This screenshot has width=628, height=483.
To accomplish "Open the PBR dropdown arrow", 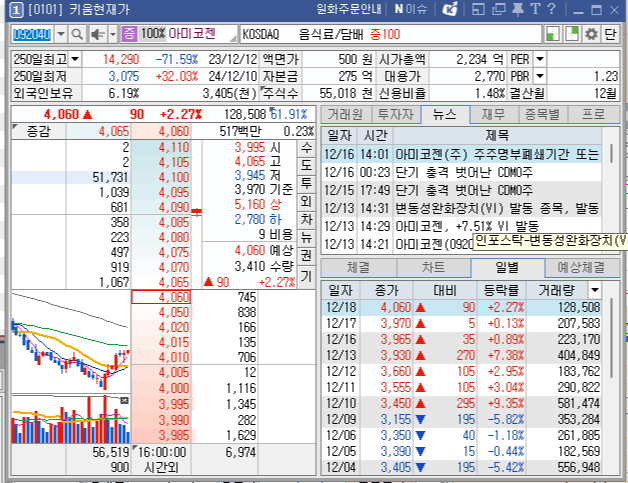I will click(540, 76).
